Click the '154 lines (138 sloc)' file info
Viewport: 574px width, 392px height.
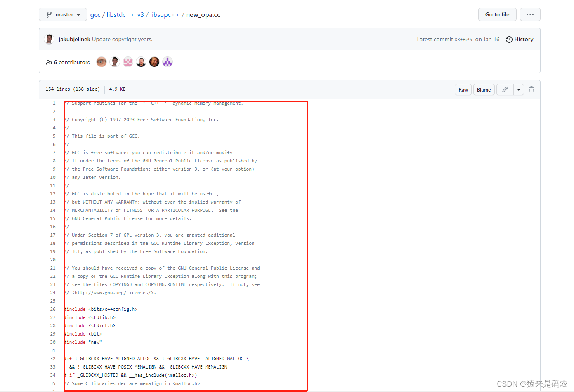pyautogui.click(x=73, y=89)
